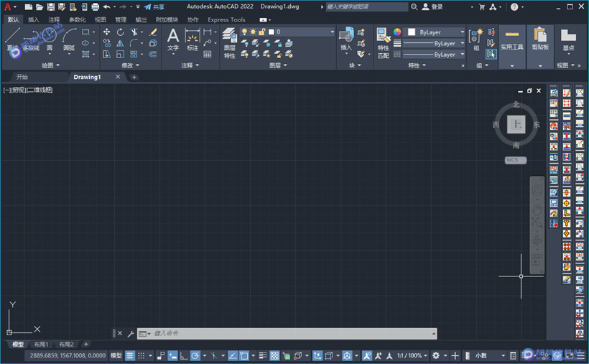Screen dimensions: 589x364
Task: Click the Save icon in quick access toolbar
Action: [51, 6]
